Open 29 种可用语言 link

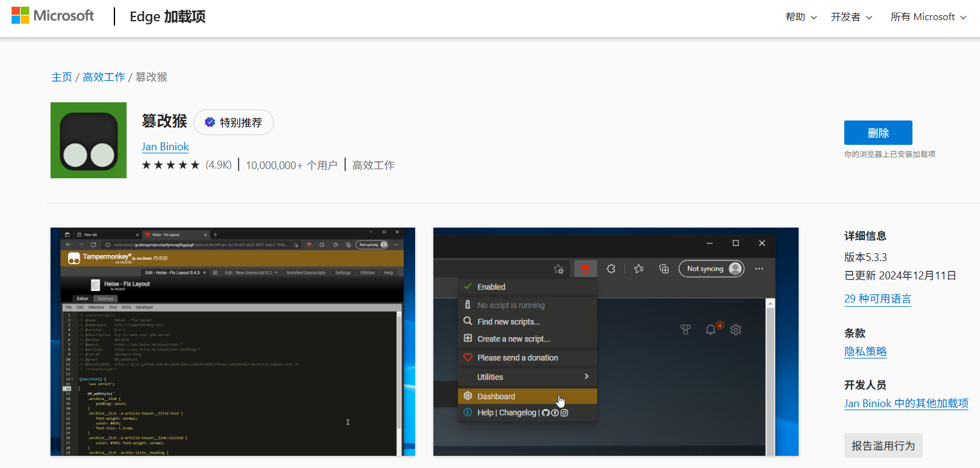coord(878,299)
